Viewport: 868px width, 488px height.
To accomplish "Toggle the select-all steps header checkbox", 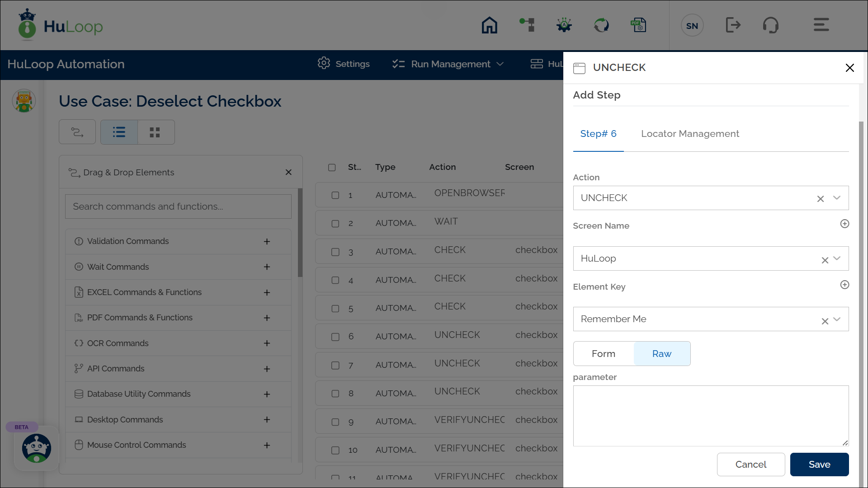I will (x=332, y=168).
